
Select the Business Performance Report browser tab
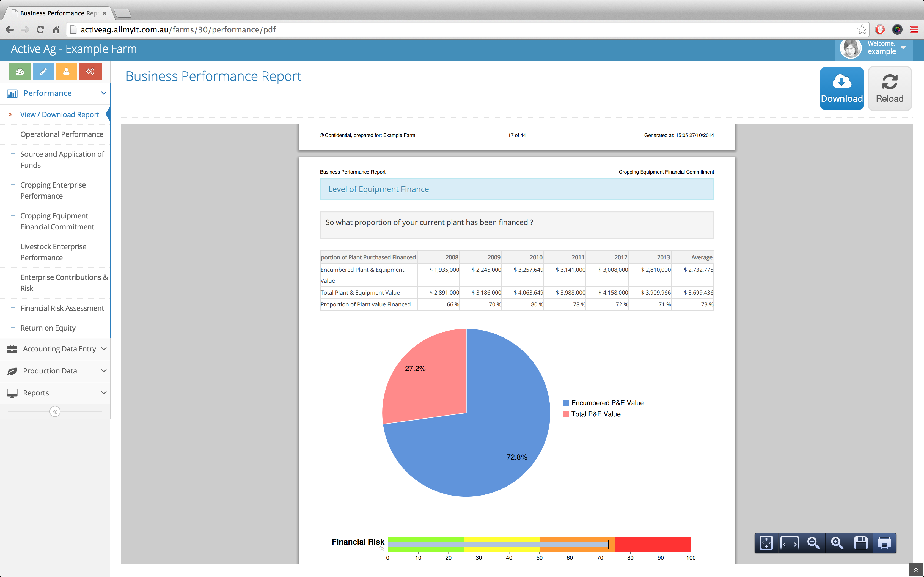coord(58,13)
